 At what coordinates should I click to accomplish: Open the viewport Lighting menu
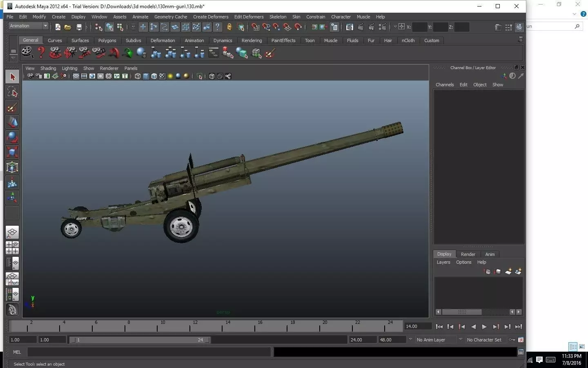(69, 68)
